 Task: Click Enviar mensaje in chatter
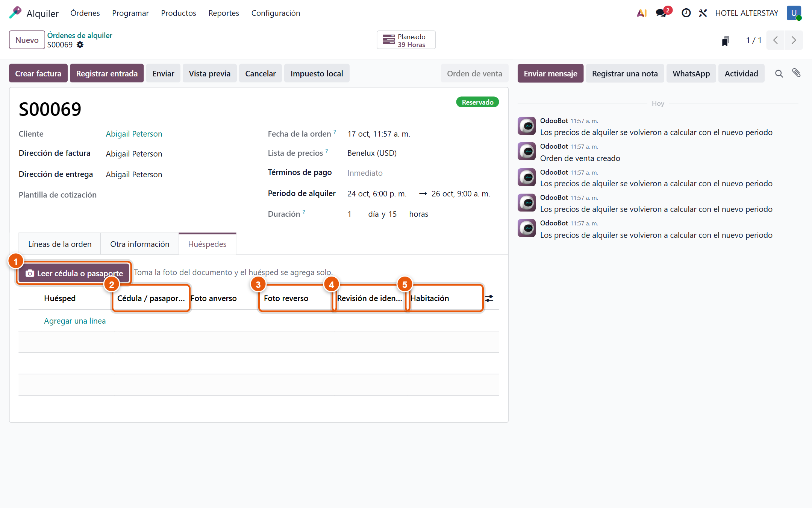[x=550, y=73]
